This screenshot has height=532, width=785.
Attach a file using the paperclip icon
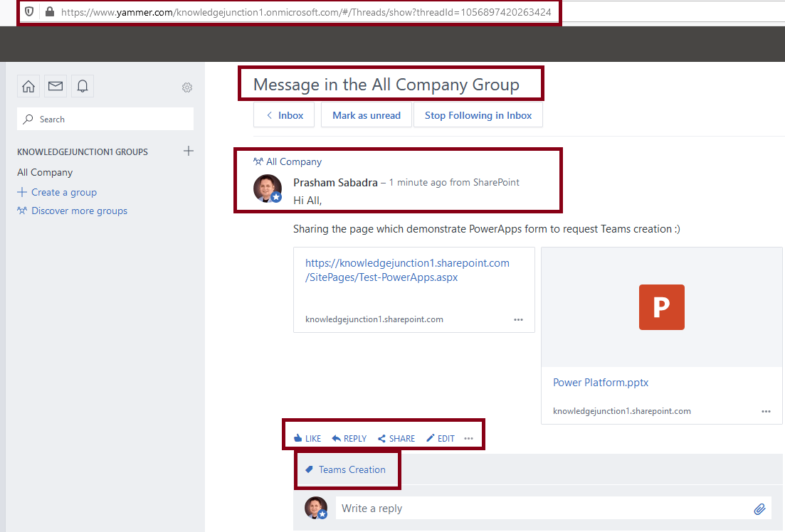click(759, 508)
